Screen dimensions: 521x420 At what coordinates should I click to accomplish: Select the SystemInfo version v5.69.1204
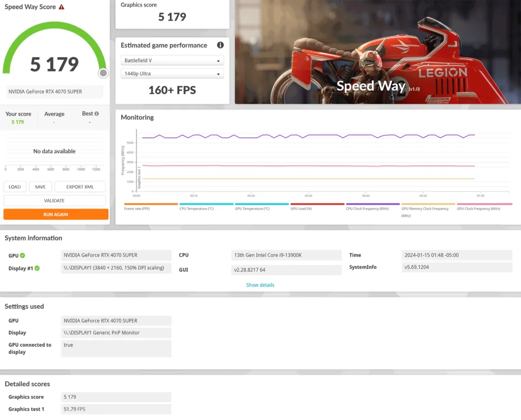tap(457, 267)
